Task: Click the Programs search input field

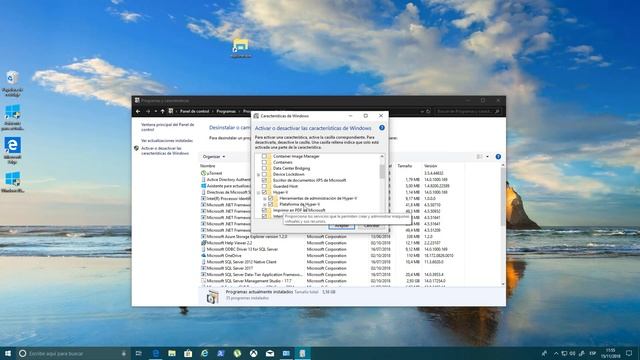Action: click(467, 111)
